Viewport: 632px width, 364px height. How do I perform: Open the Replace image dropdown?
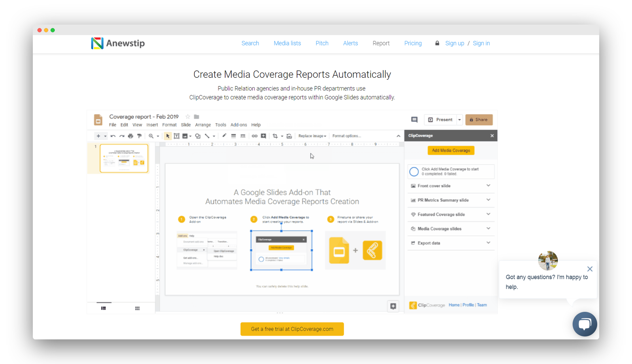(312, 136)
